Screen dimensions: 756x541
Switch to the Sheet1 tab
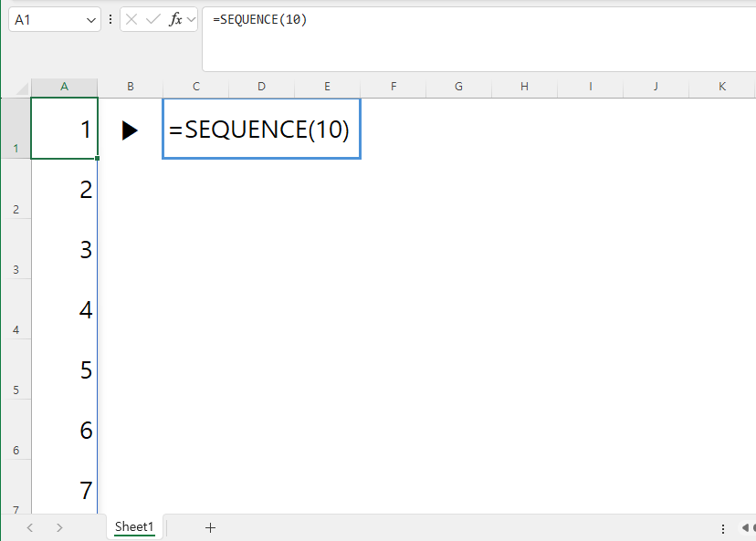pyautogui.click(x=133, y=527)
